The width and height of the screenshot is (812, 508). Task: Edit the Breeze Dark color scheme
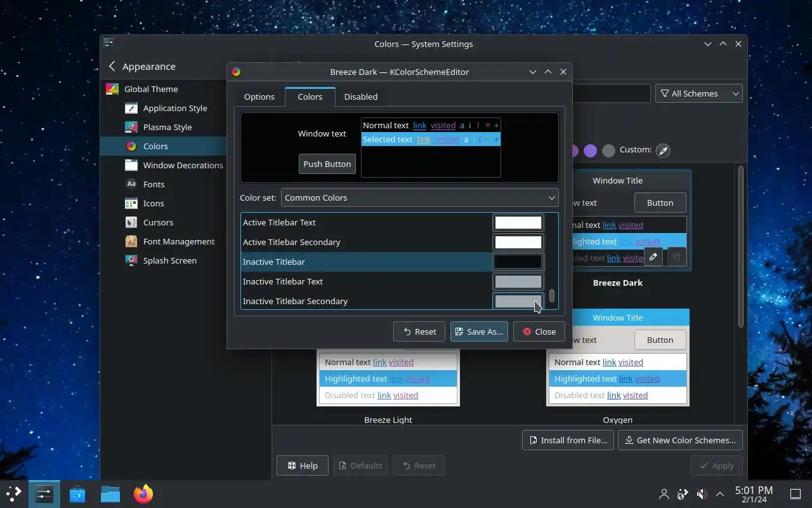click(x=653, y=257)
